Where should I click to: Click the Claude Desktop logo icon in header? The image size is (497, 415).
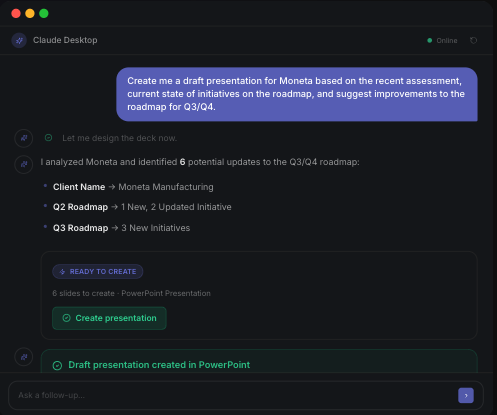pos(19,40)
